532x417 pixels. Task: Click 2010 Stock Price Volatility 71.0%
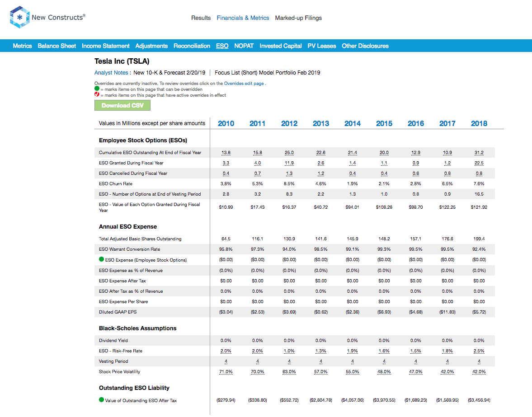click(x=226, y=372)
